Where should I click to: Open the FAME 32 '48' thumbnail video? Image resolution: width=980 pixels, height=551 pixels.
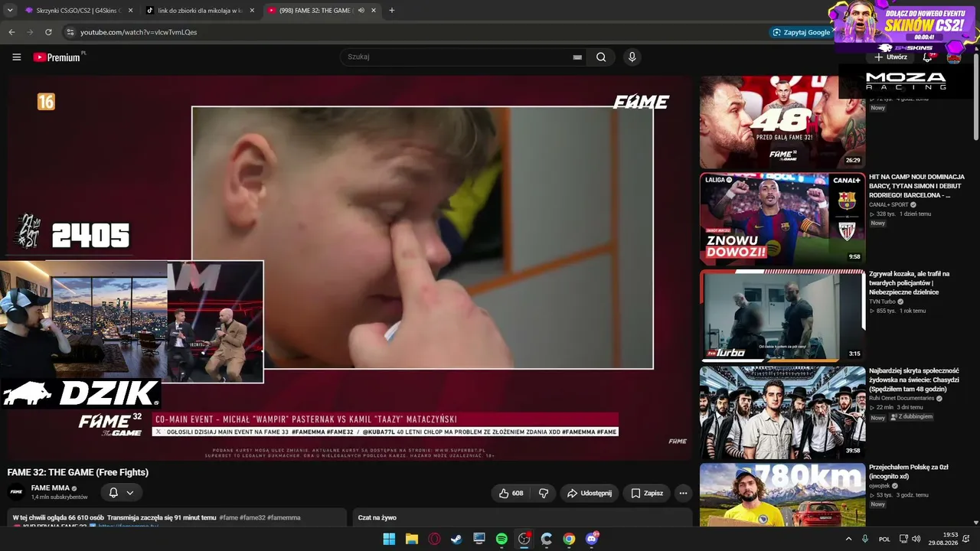pyautogui.click(x=782, y=122)
